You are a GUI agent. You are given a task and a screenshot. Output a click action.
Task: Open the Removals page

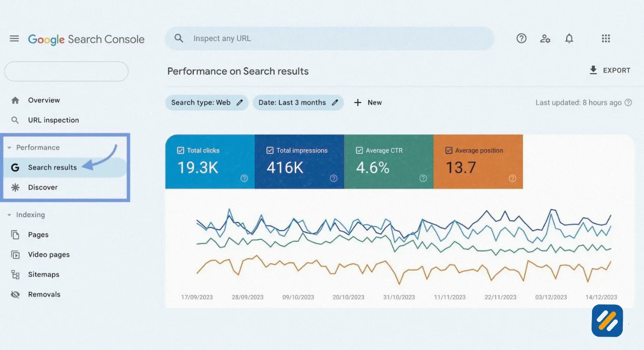(44, 294)
